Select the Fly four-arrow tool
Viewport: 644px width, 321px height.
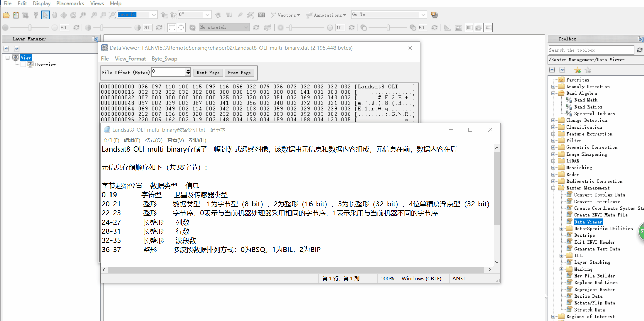(64, 15)
